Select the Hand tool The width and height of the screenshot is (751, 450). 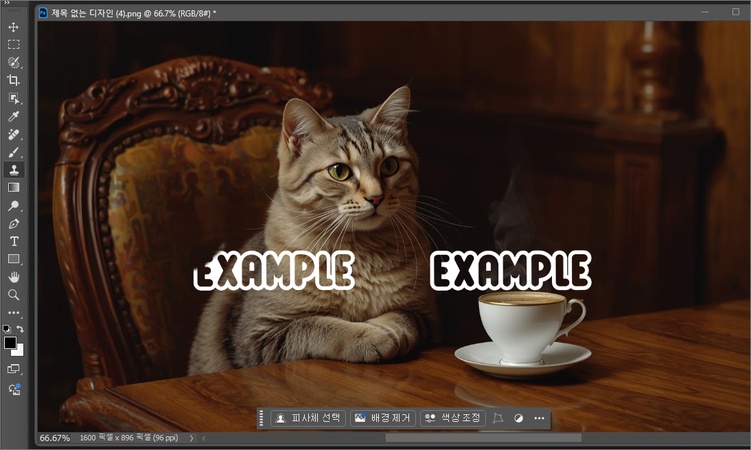pyautogui.click(x=14, y=277)
